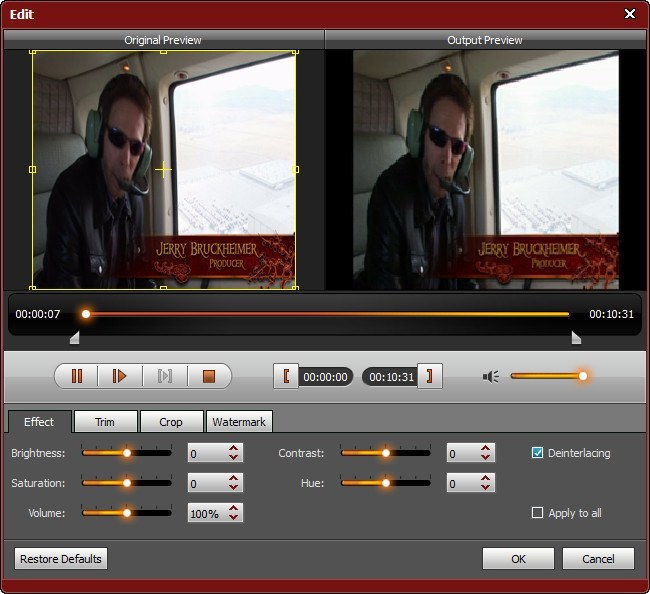Click the Original Preview header
The width and height of the screenshot is (650, 594).
(163, 40)
